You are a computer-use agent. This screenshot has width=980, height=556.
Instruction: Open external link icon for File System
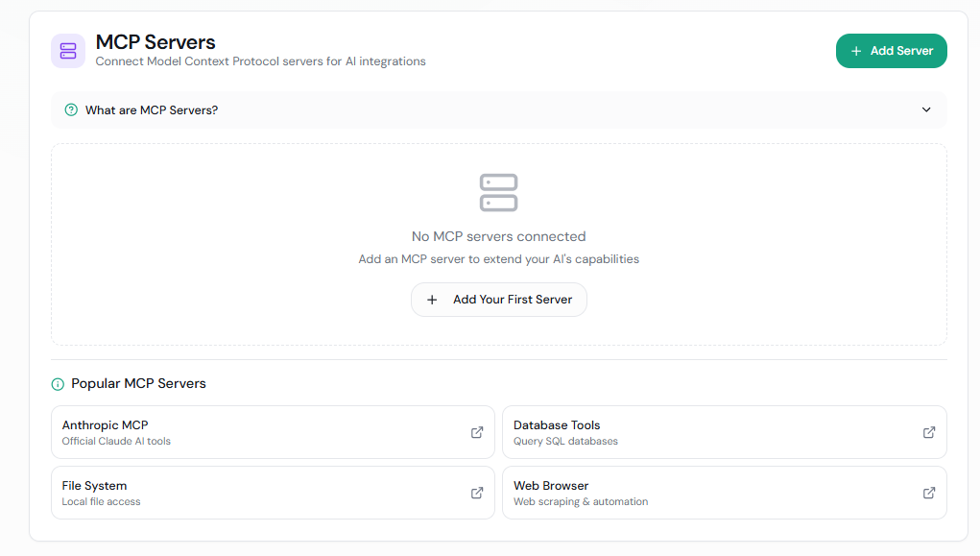pyautogui.click(x=477, y=493)
